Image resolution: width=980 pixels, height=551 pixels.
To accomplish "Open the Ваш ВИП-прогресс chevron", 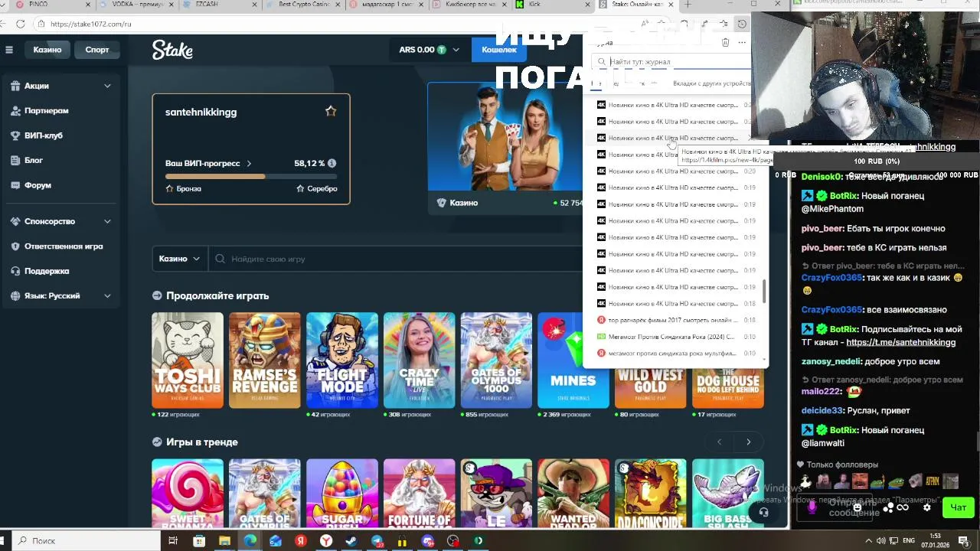I will pos(249,163).
